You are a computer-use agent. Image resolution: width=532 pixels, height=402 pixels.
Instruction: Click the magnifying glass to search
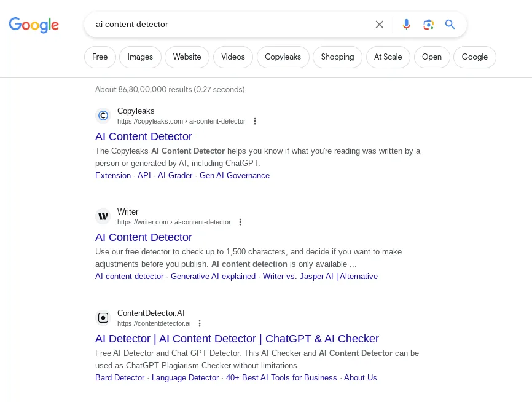(x=450, y=25)
